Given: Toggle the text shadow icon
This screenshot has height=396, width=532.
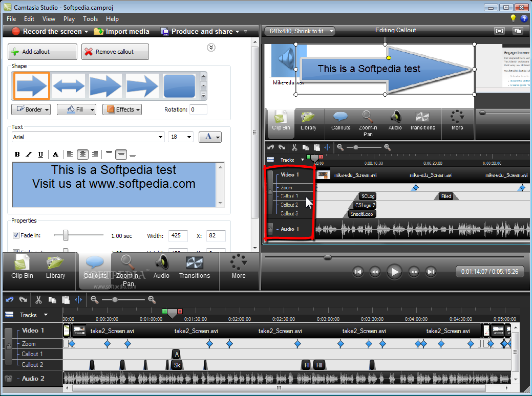Looking at the screenshot, I should click(56, 155).
